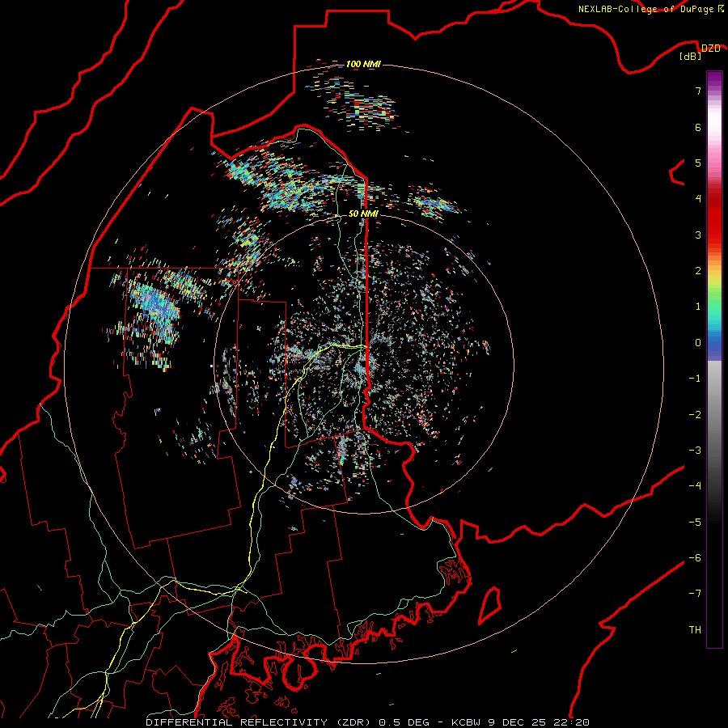This screenshot has height=728, width=728.
Task: Click the 3 value on color scale
Action: [x=698, y=235]
